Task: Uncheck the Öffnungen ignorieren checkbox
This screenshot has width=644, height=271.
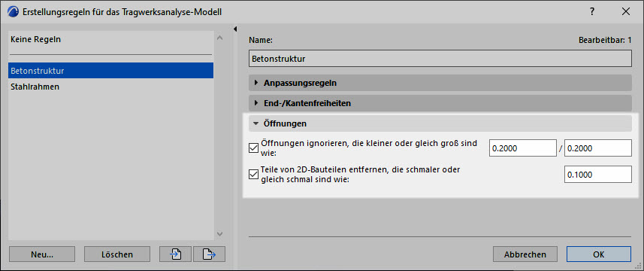Action: pos(253,148)
